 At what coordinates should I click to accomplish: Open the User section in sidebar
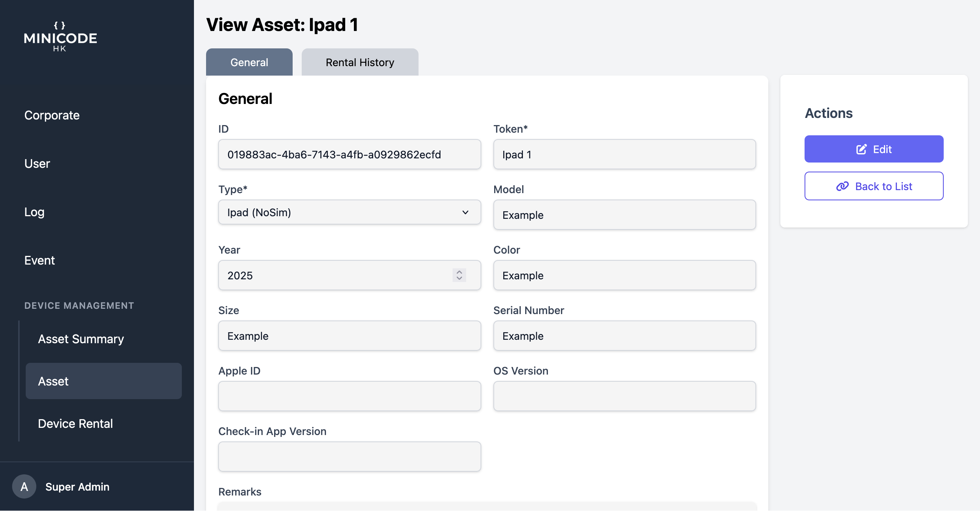pyautogui.click(x=37, y=164)
